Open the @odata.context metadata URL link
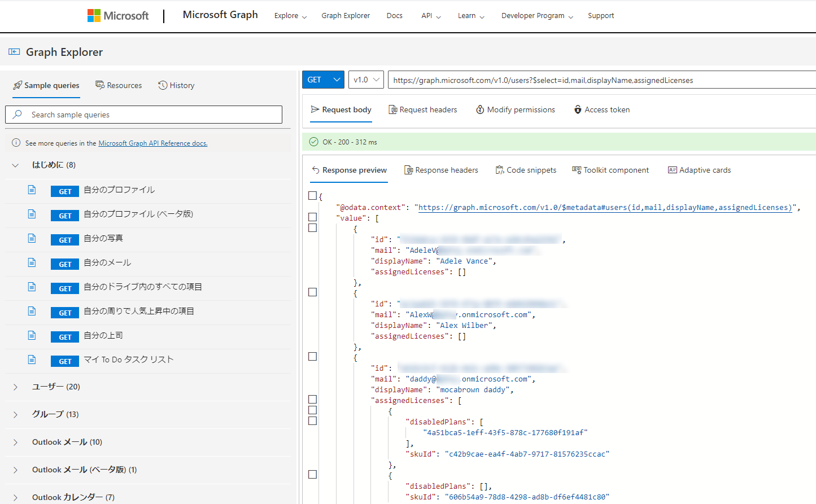The width and height of the screenshot is (816, 504). [x=605, y=207]
